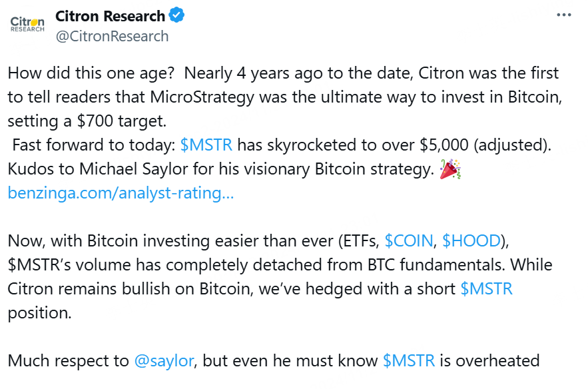
Task: Open the benzinga.com/analyst-rating link
Action: point(121,194)
